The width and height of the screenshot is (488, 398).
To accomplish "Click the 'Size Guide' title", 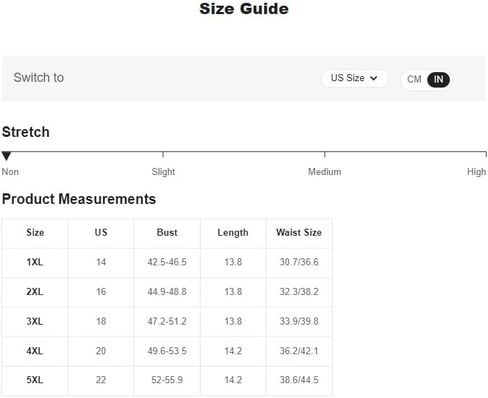I will pos(244,9).
